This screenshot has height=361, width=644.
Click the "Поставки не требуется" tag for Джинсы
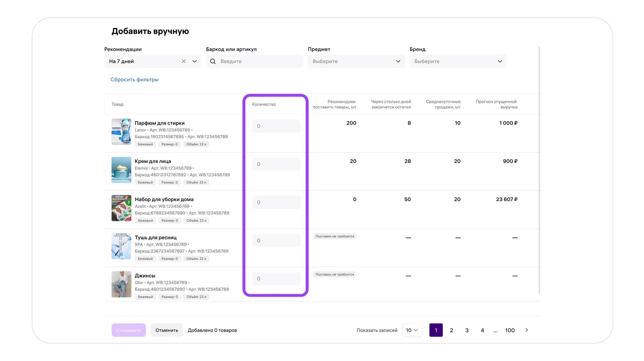coord(335,275)
